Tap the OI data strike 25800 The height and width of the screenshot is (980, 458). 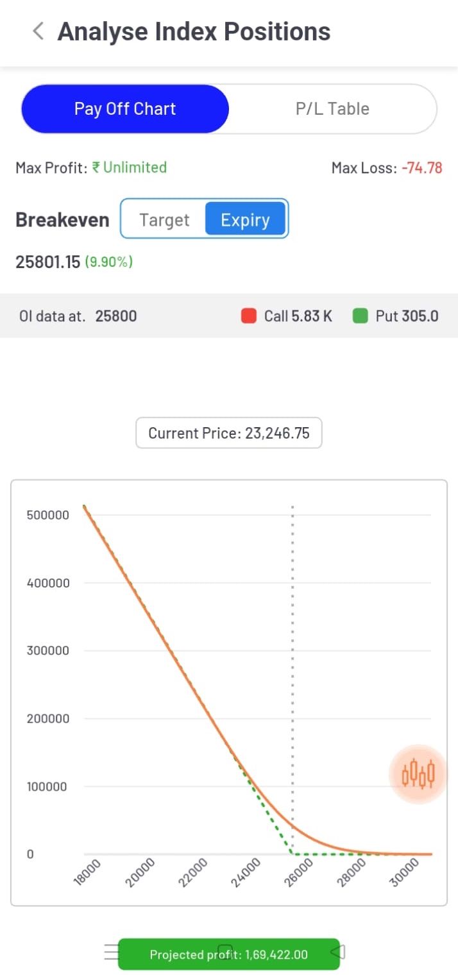click(116, 316)
